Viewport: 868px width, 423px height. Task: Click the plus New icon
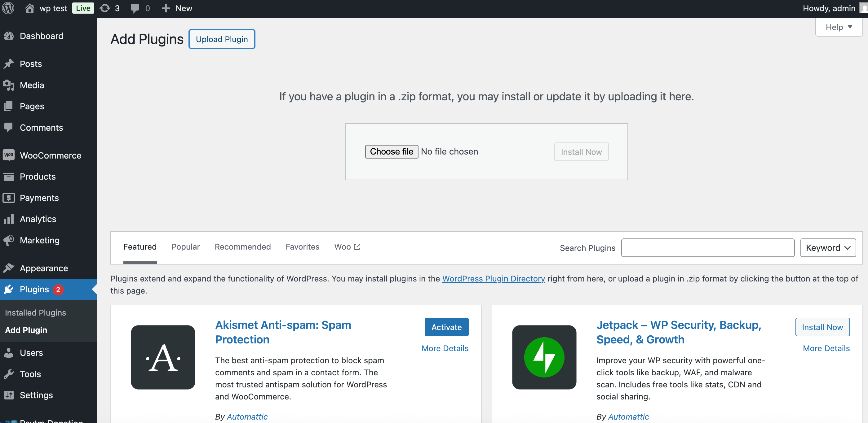click(166, 8)
